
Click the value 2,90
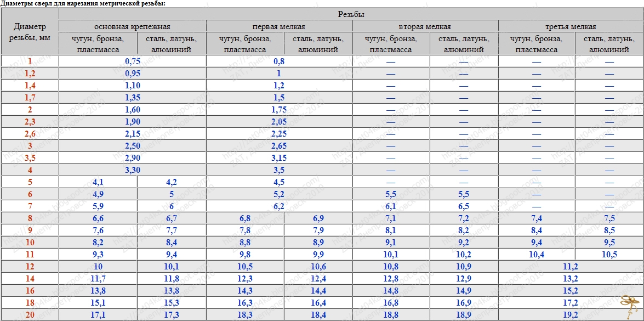[x=132, y=158]
